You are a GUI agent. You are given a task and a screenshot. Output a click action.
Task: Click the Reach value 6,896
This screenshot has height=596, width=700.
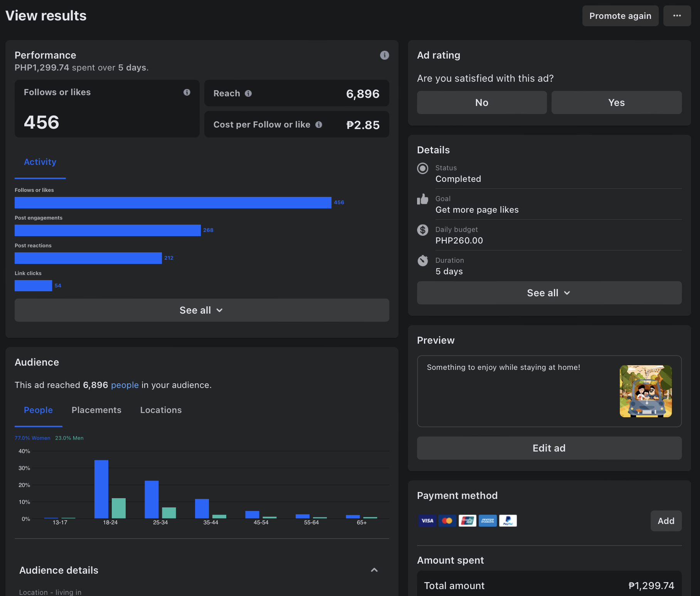pos(363,94)
